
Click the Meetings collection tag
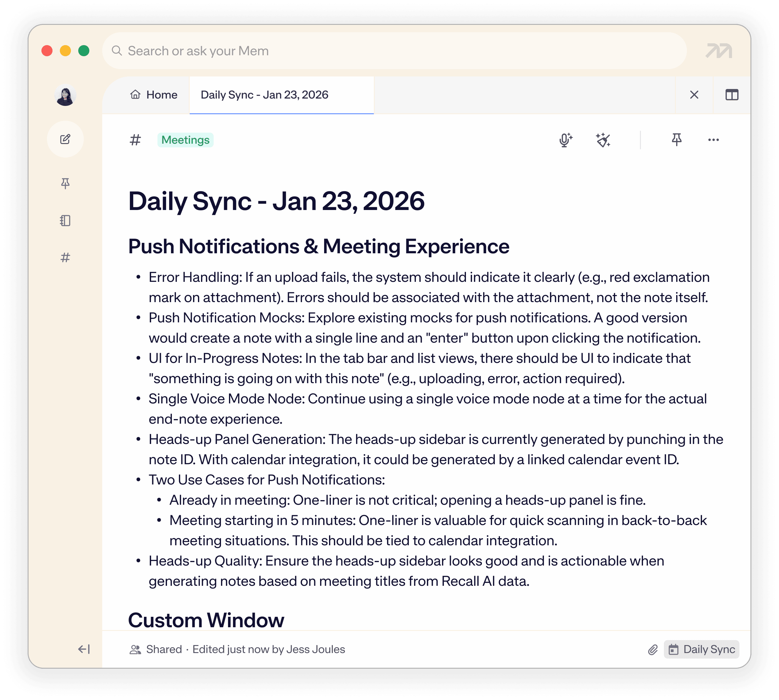[185, 140]
